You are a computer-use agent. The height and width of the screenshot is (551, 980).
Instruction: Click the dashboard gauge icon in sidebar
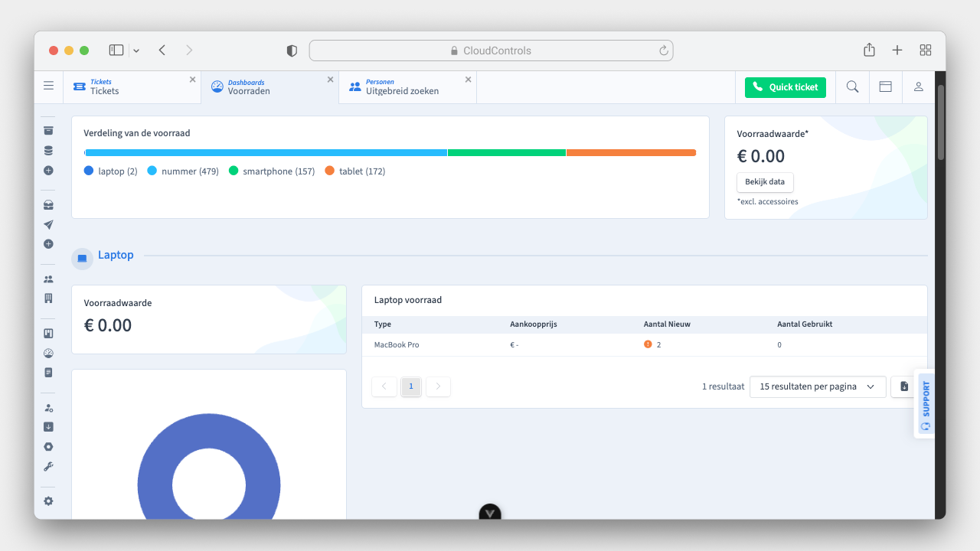pos(48,354)
